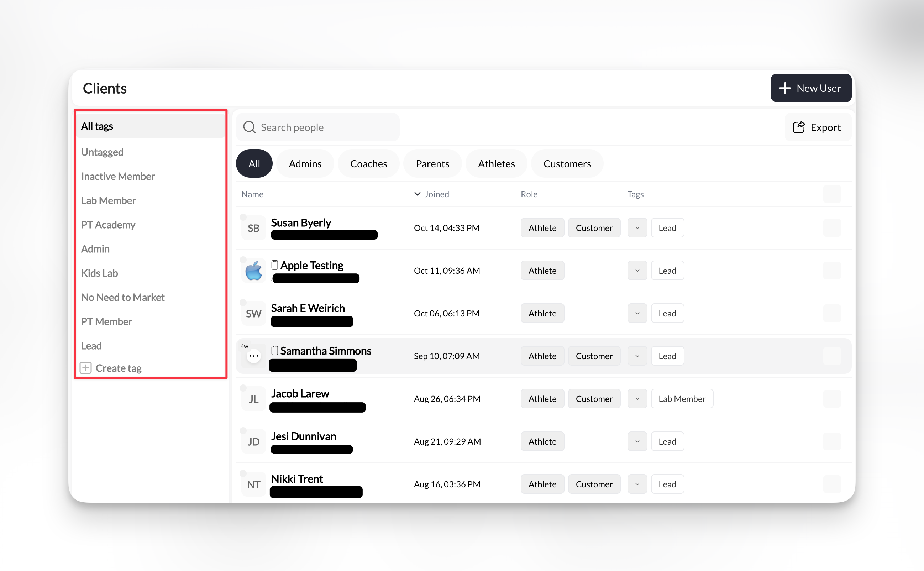Select checkbox on Jacob Larew row
924x571 pixels.
click(x=832, y=398)
